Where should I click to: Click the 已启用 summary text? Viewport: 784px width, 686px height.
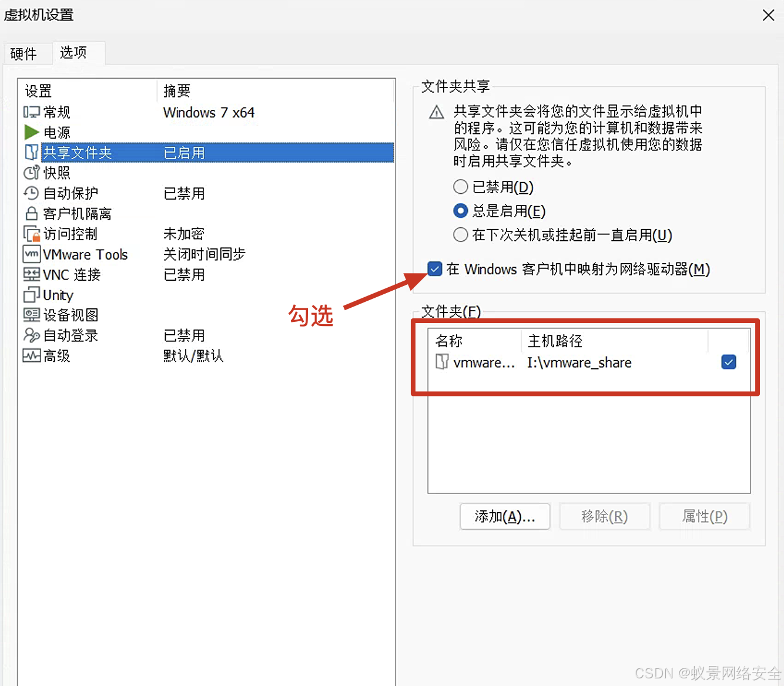point(184,153)
